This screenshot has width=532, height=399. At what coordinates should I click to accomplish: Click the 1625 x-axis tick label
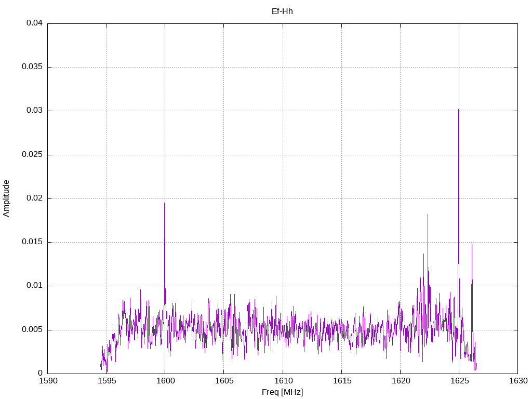[x=459, y=381]
